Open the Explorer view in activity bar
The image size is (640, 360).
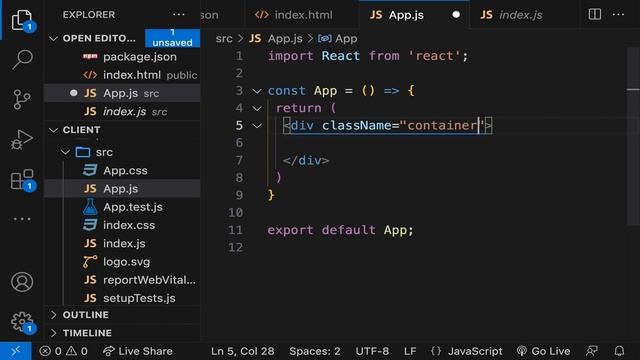click(x=22, y=20)
